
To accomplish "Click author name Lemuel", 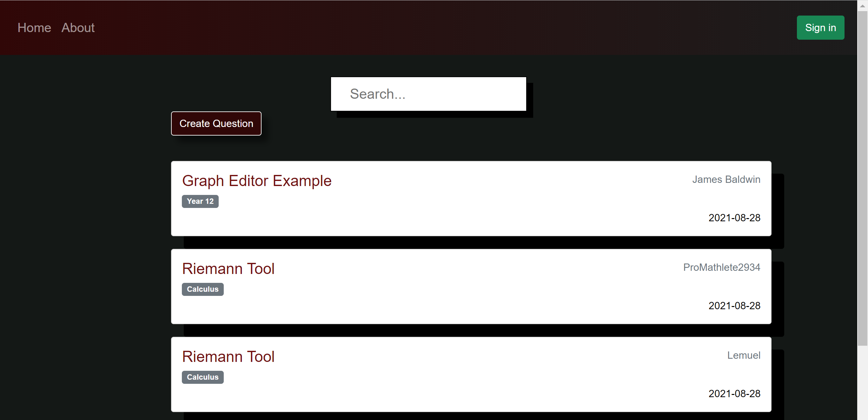I will pos(743,355).
